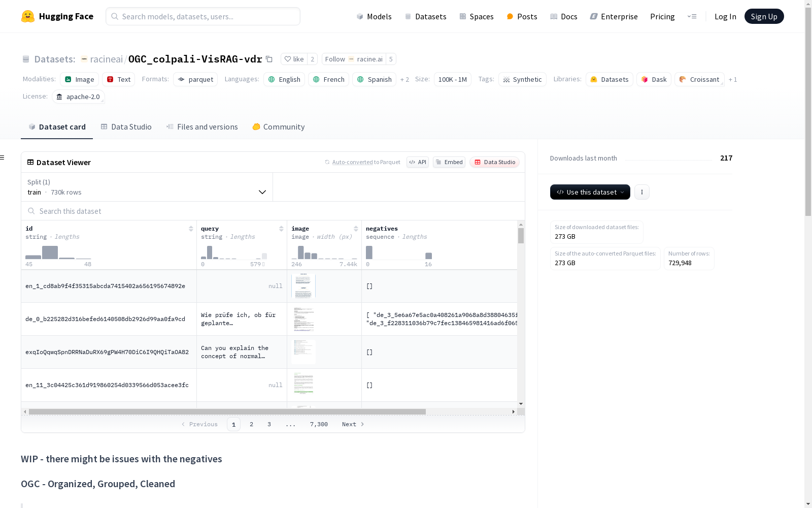Focus the Search this dataset field

[x=273, y=211]
